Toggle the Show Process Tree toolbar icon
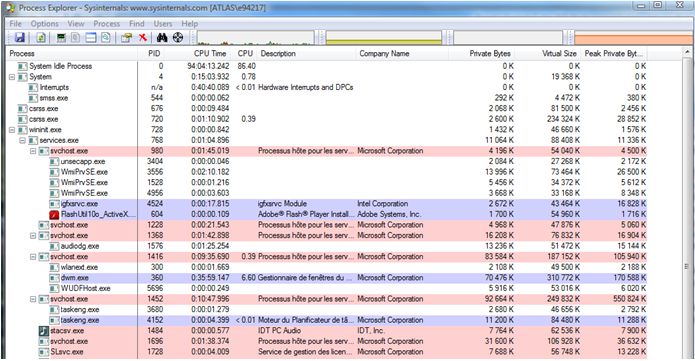This screenshot has width=695, height=361. point(76,38)
